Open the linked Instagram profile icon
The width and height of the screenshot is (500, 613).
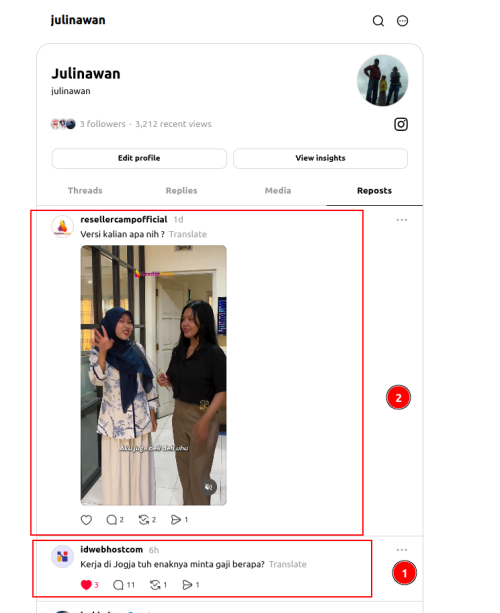tap(401, 124)
